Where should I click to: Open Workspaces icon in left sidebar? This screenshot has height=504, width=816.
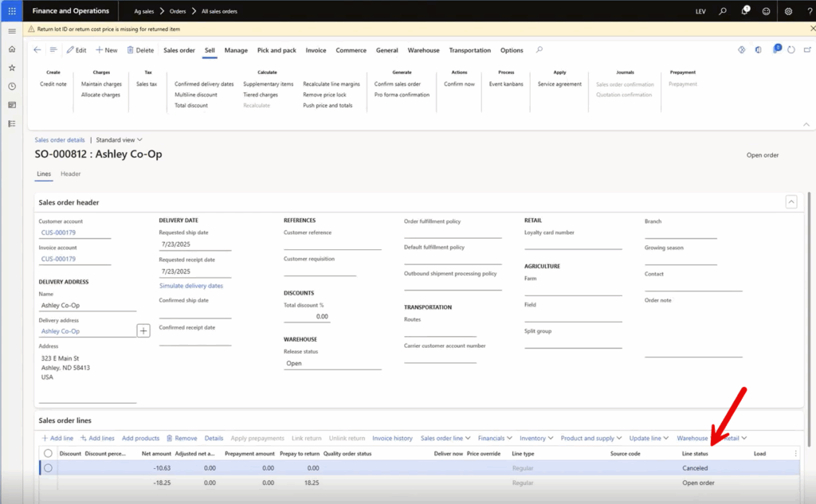[12, 105]
